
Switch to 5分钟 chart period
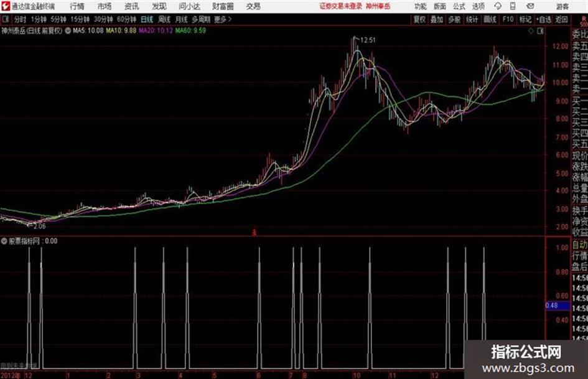coord(58,19)
